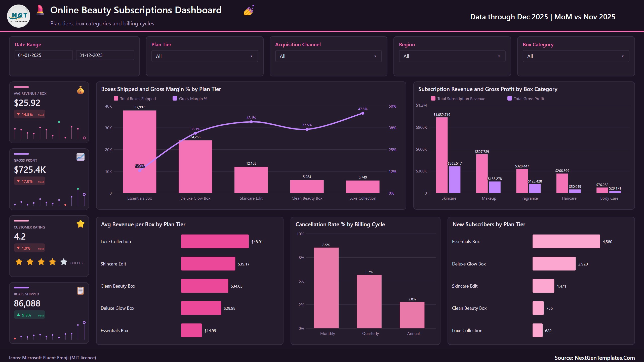Click the Fragrance revenue bar $328,447

[x=522, y=181]
